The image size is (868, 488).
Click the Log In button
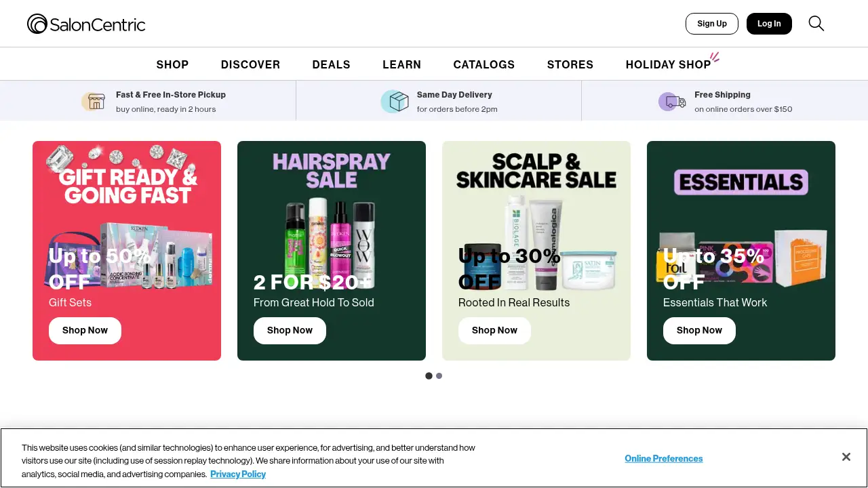[x=769, y=24]
